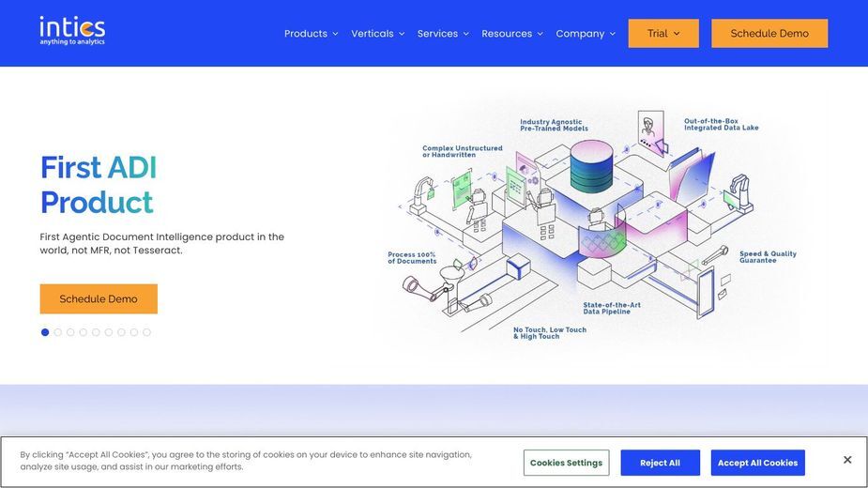Viewport: 868px width, 488px height.
Task: Click Schedule Demo in the header
Action: (x=769, y=33)
